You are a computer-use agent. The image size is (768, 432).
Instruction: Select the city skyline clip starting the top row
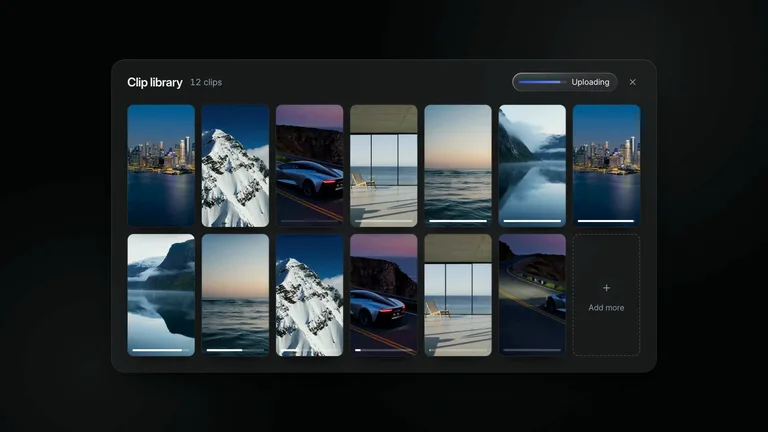[x=161, y=166]
